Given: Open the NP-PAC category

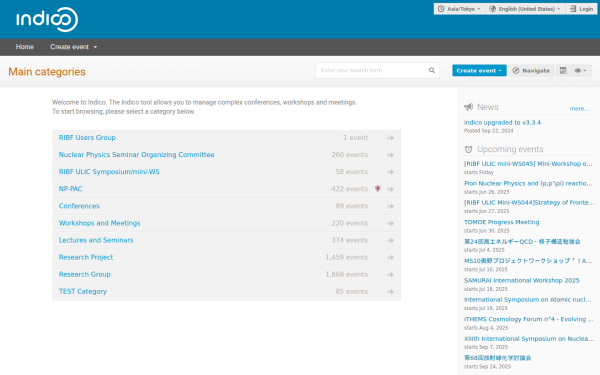Looking at the screenshot, I should pyautogui.click(x=70, y=189).
